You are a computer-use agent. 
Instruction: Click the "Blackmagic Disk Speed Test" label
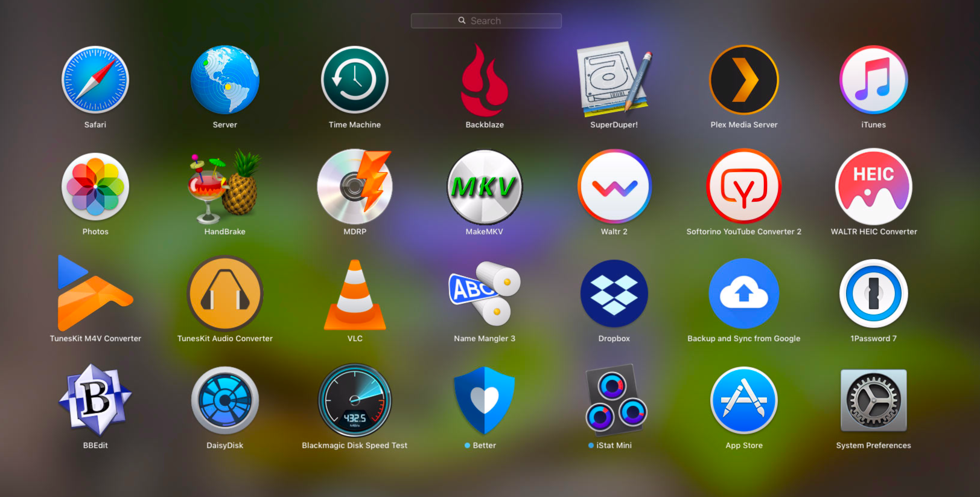coord(355,446)
